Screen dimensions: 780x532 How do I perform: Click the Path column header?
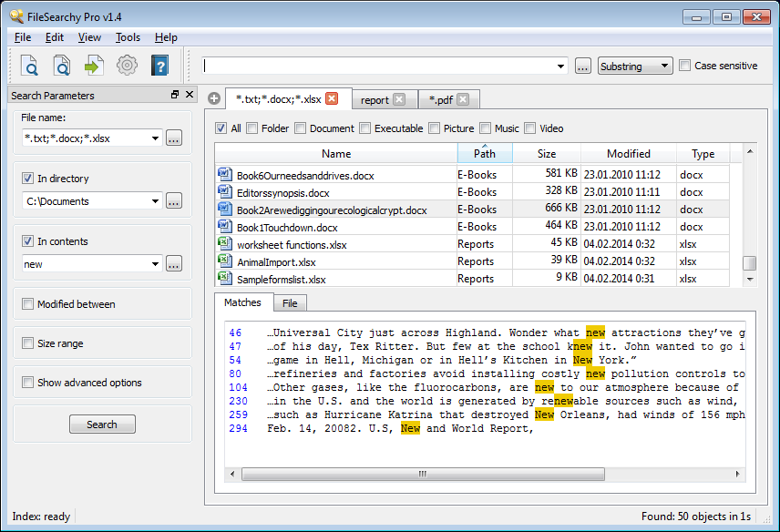click(485, 154)
